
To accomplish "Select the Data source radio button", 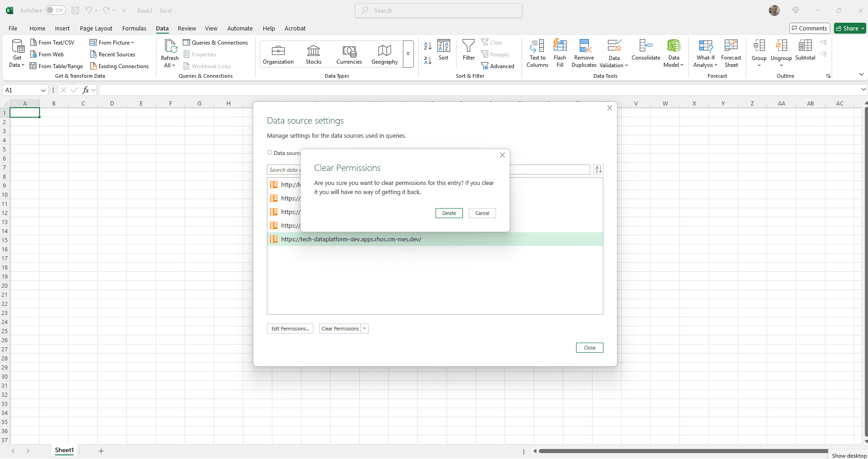I will [x=270, y=153].
